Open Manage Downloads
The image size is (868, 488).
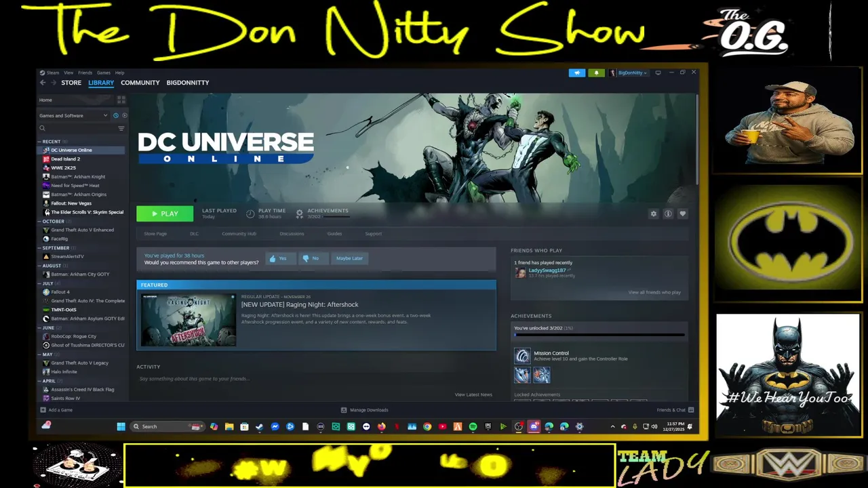click(365, 410)
